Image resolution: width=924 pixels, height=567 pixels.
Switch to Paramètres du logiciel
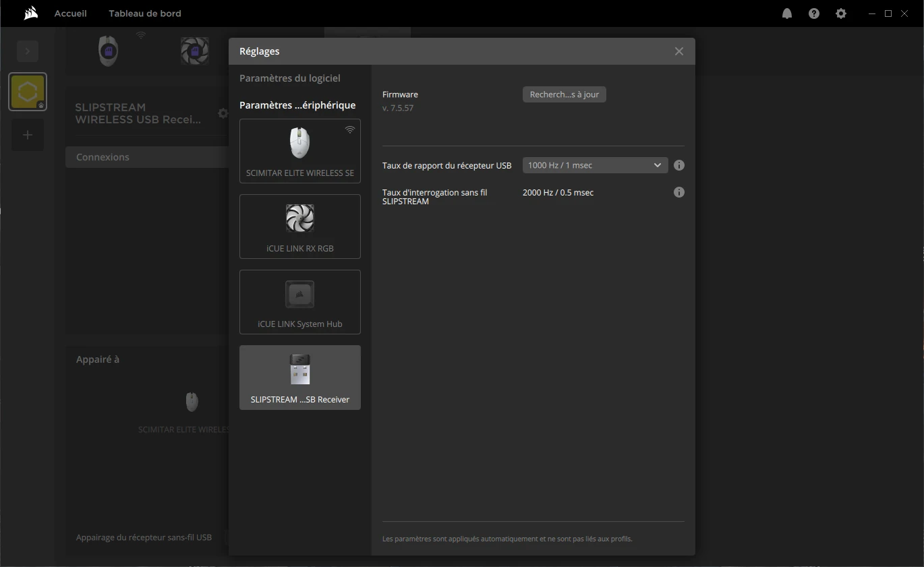[290, 78]
